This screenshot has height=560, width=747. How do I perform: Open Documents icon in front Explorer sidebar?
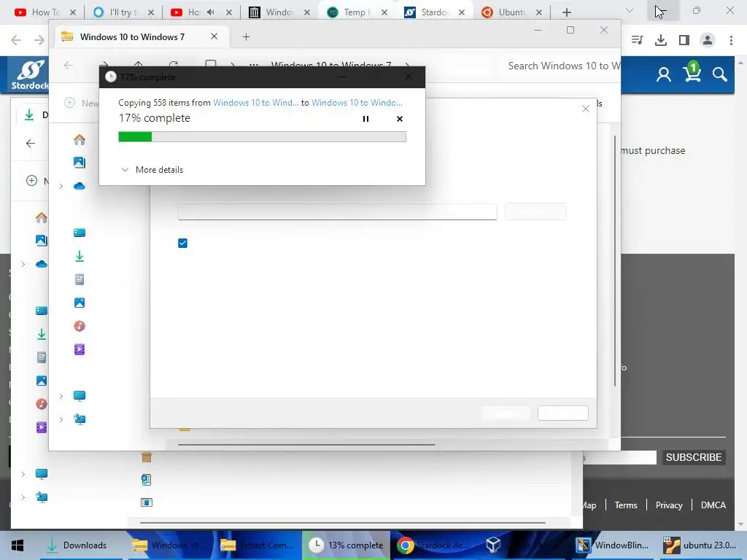80,279
